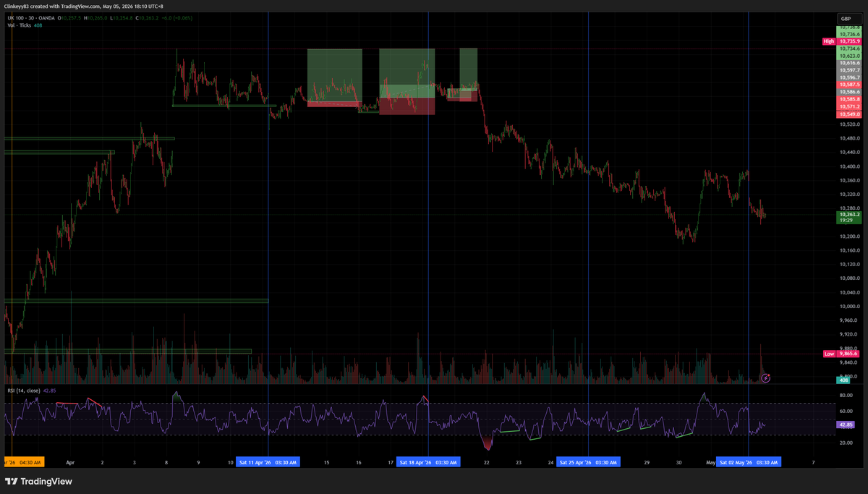The height and width of the screenshot is (494, 868).
Task: Select the Sat 11 Apr '26 03:30 AM time marker
Action: [x=268, y=462]
